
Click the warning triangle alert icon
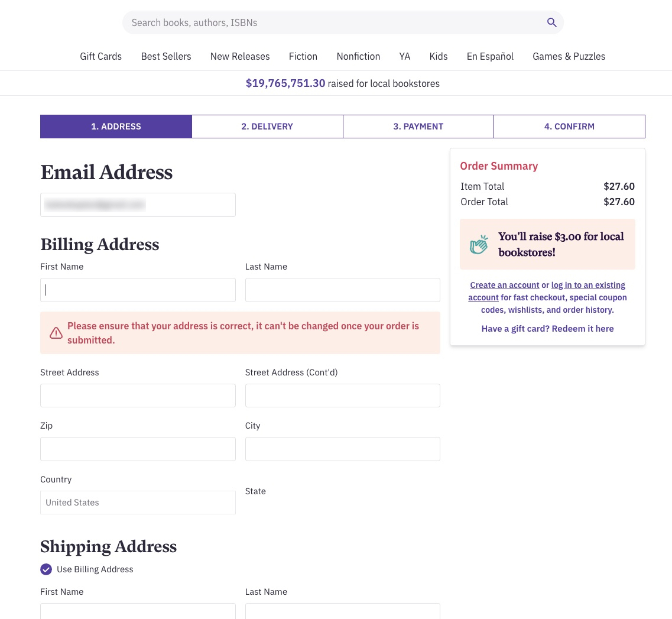(56, 333)
